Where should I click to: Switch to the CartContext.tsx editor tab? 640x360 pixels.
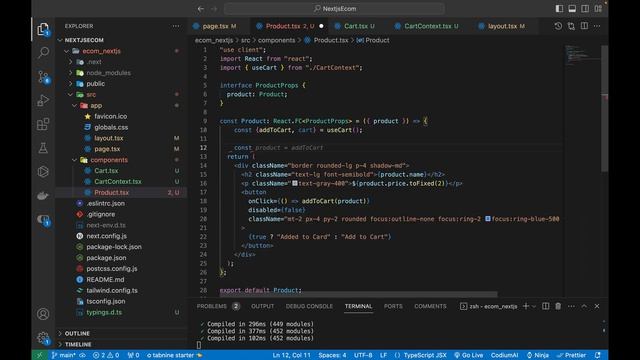431,26
